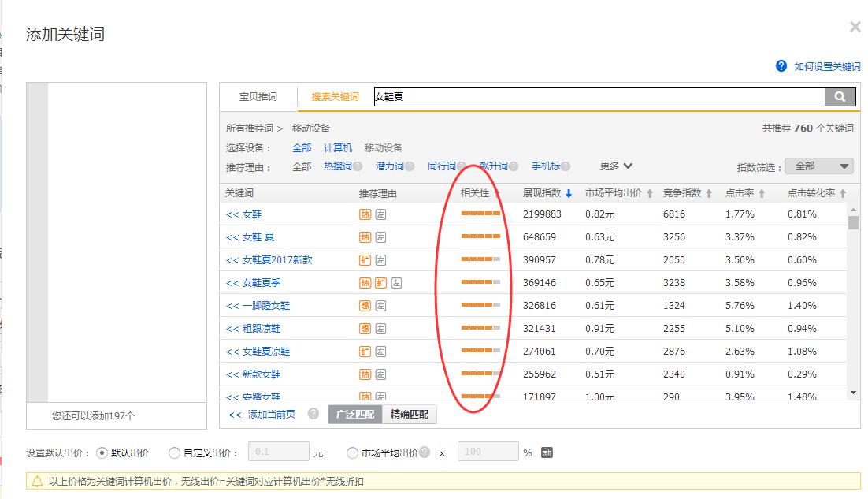Click the 扩 tag beside 女鞋夏2017新款
This screenshot has width=868, height=499.
(365, 259)
